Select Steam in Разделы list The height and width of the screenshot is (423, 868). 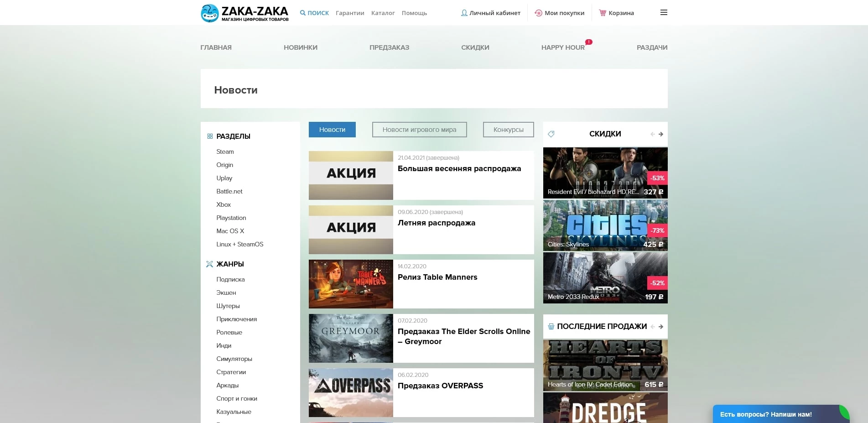(225, 151)
